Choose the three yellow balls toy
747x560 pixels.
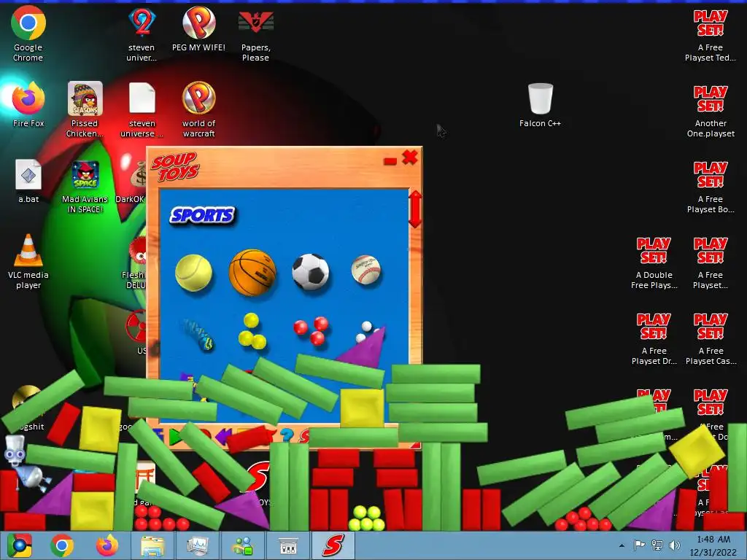point(252,331)
